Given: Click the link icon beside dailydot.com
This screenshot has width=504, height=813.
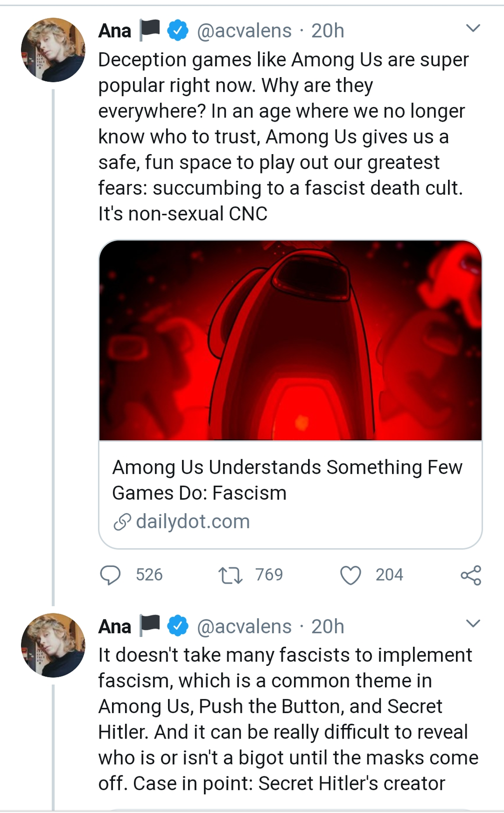Looking at the screenshot, I should click(x=122, y=522).
